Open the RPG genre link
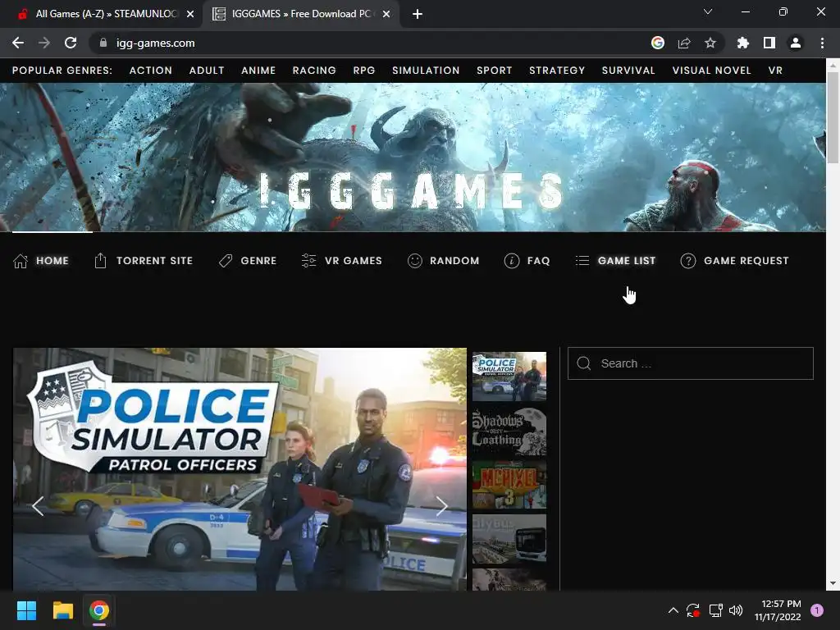Viewport: 840px width, 630px height. [x=363, y=71]
